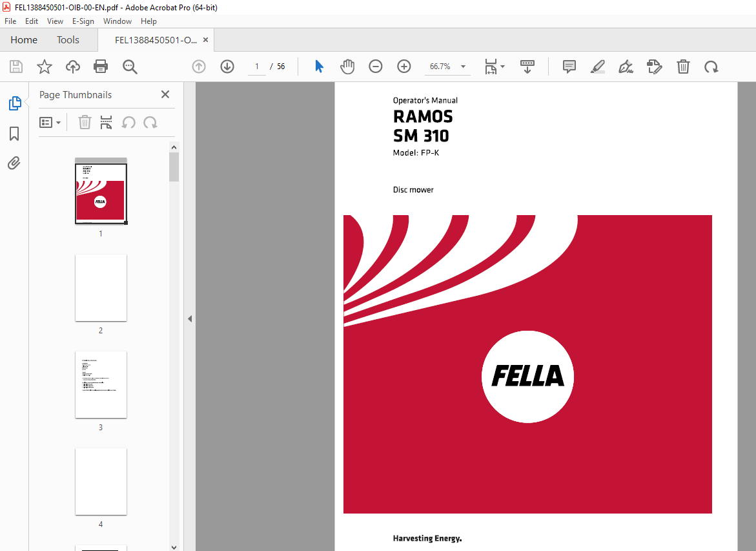Click thumbnails scrollbar down arrow

tap(174, 546)
